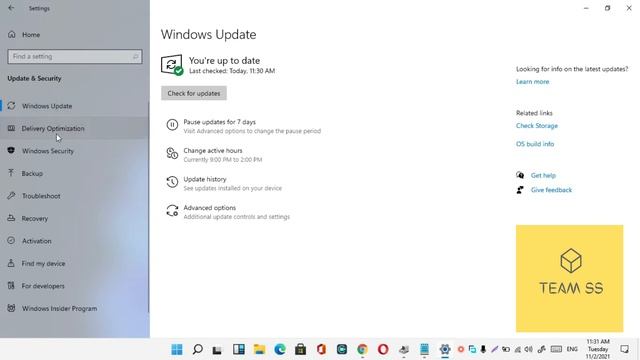Open Windows Security section
Screen dimensions: 640x360
pos(75,151)
